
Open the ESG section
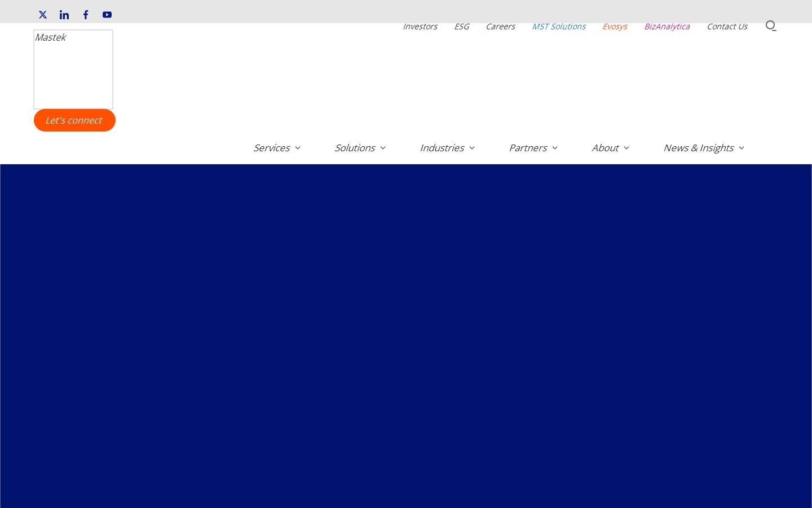click(x=462, y=26)
